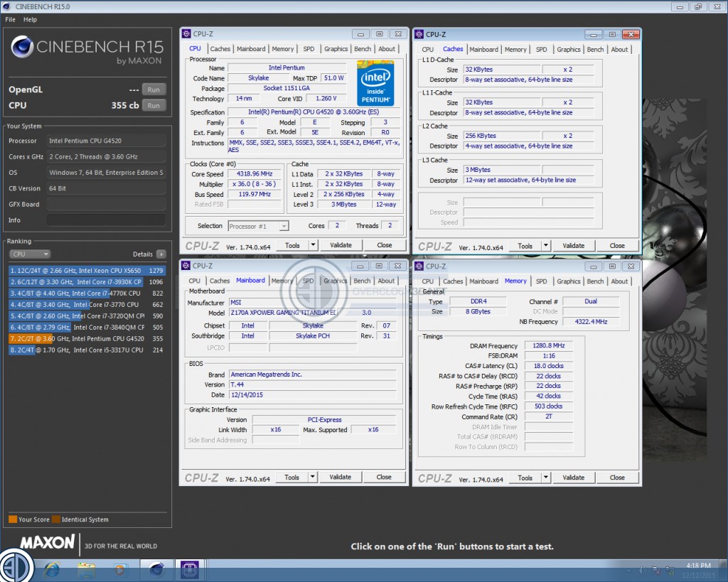Select ranking row Intel Core i7-3840QM

click(87, 327)
